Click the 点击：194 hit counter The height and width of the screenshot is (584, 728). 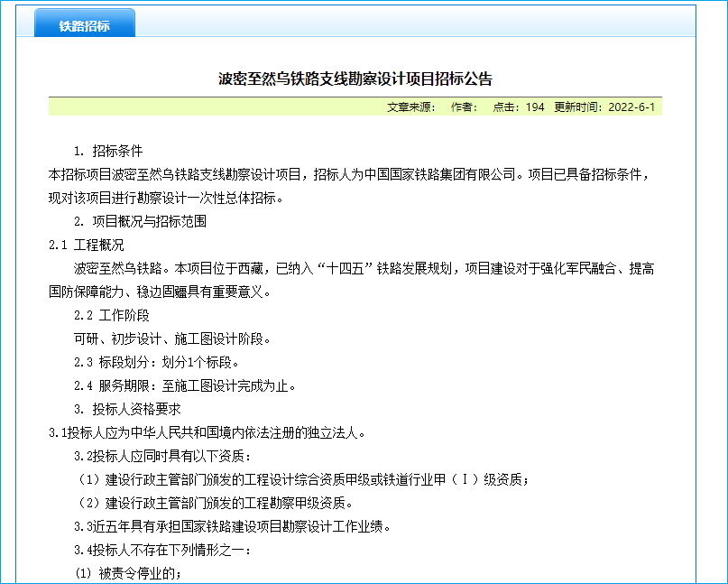(x=518, y=107)
